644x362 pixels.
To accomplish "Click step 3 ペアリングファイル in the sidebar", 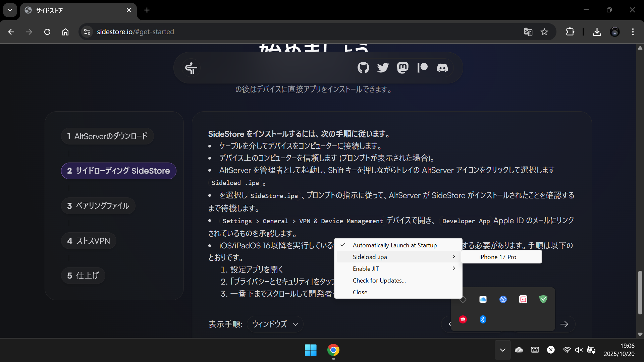I will tap(98, 206).
